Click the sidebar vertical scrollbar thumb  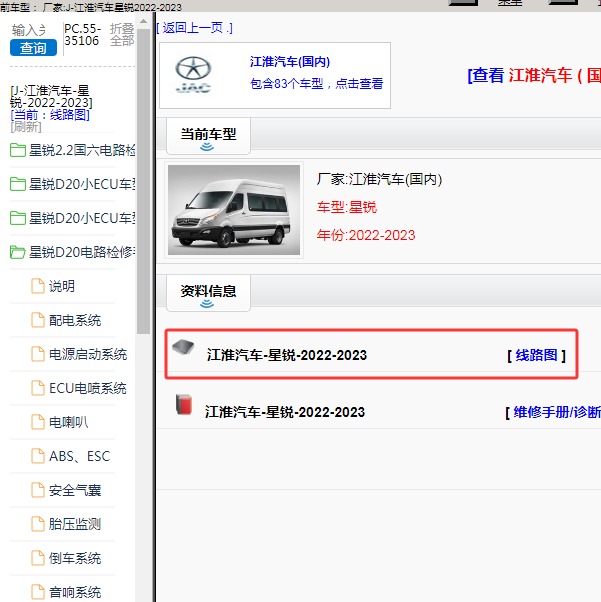pos(143,181)
